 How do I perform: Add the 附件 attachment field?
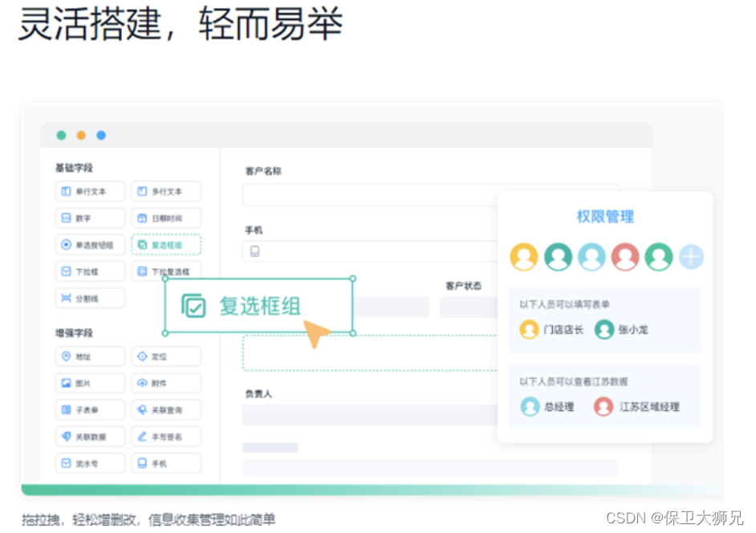(166, 383)
